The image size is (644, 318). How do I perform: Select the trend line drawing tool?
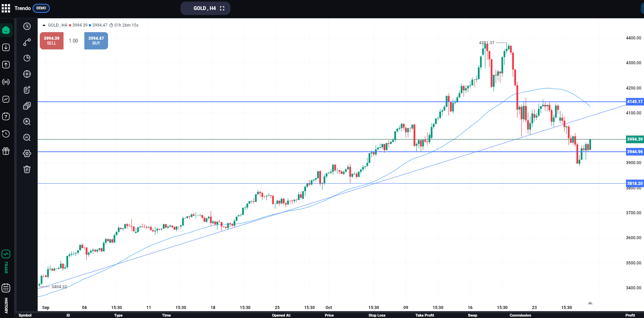tap(27, 42)
